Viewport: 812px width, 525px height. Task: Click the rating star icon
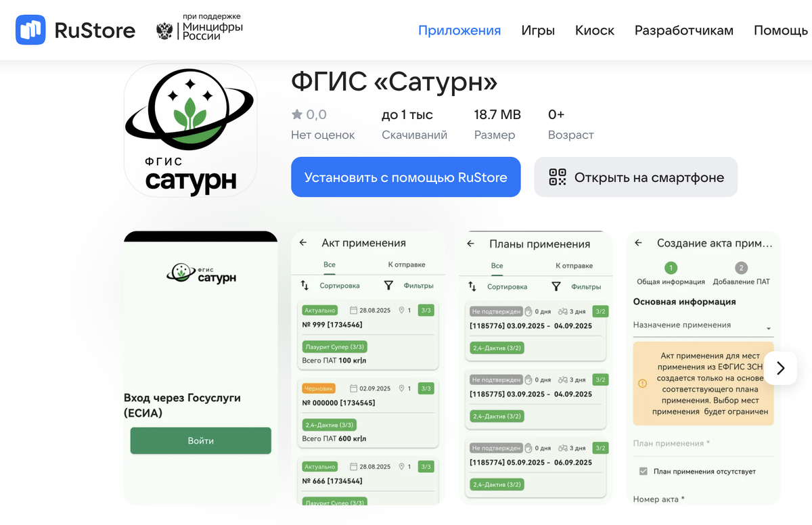click(297, 114)
